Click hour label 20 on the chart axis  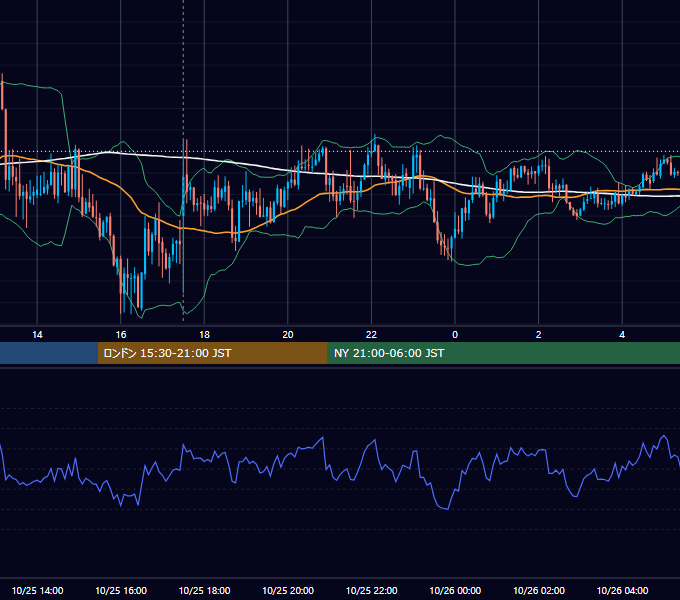point(288,335)
